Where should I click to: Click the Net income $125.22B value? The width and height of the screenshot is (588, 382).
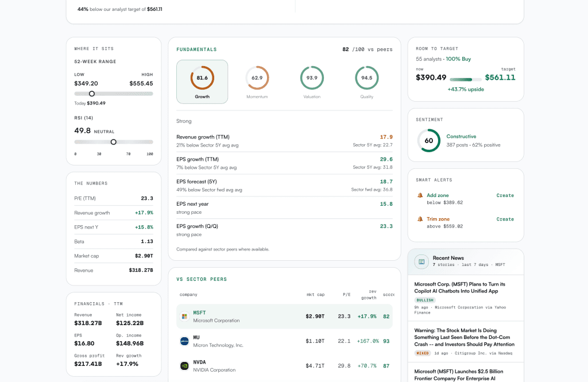(x=130, y=323)
